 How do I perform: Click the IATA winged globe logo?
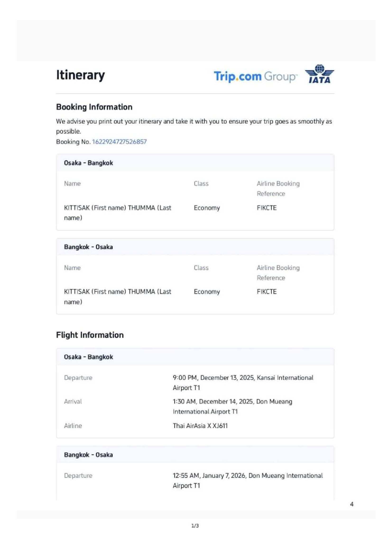coord(319,74)
